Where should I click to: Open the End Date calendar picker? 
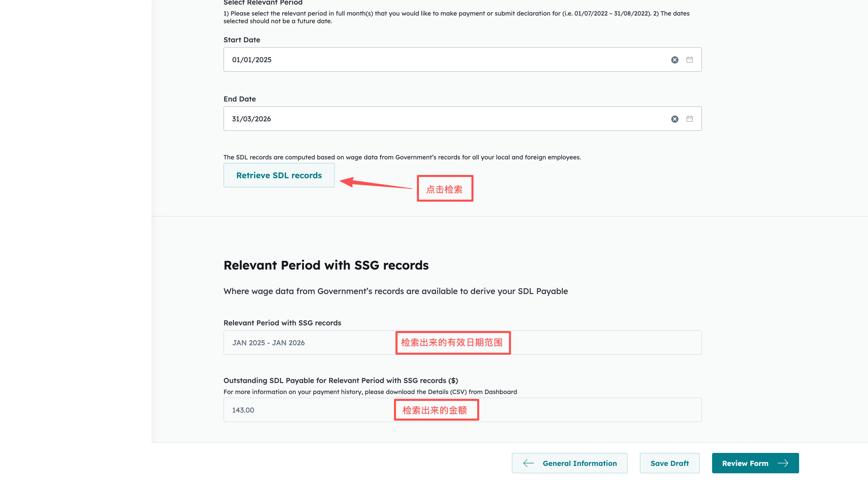point(689,119)
